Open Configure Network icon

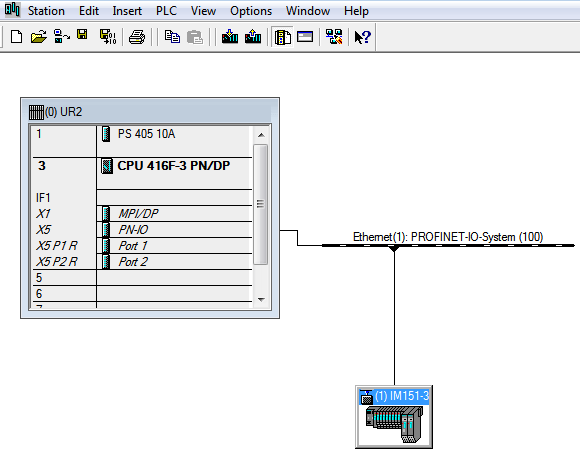334,37
